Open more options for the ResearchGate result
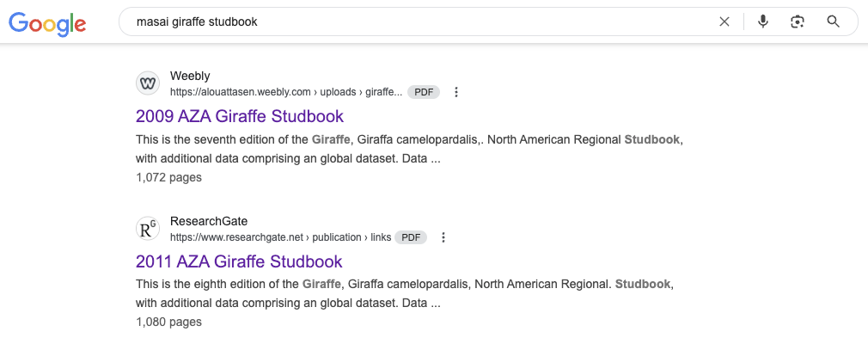Viewport: 868px width, 344px height. click(x=443, y=237)
